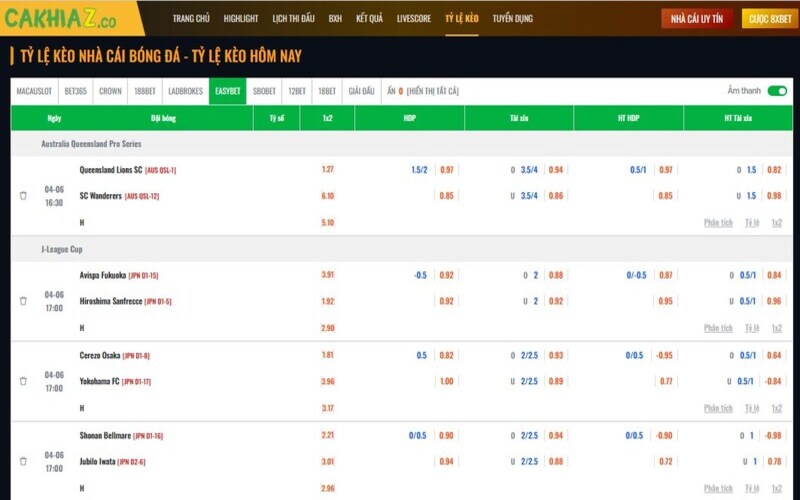Screen dimensions: 800x500
Task: Click Hiển thị tất cả to show hidden matches
Action: 432,91
